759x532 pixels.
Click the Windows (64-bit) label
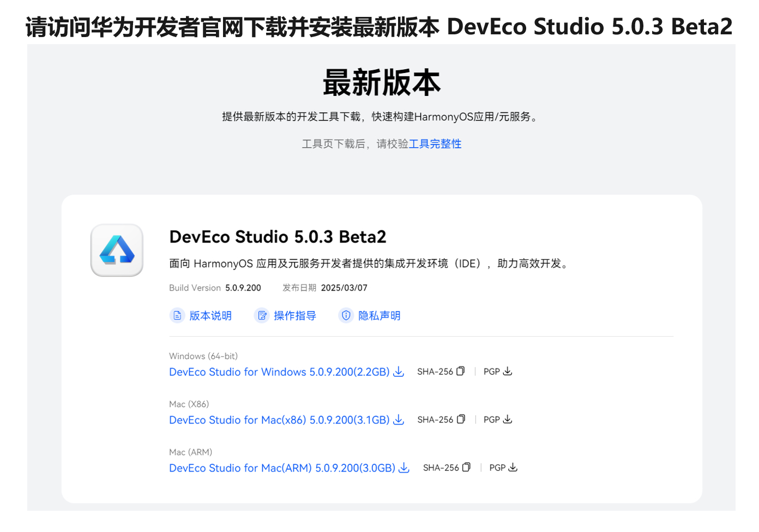tap(203, 356)
